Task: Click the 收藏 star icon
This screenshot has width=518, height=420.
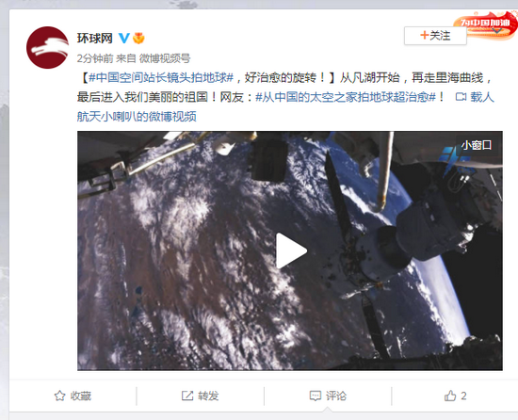Action: tap(59, 396)
